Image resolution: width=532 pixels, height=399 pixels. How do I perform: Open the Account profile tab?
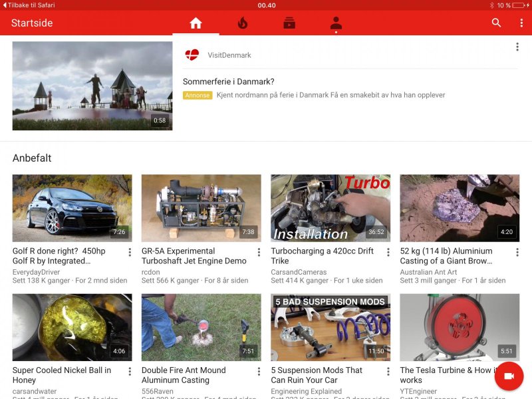(336, 23)
